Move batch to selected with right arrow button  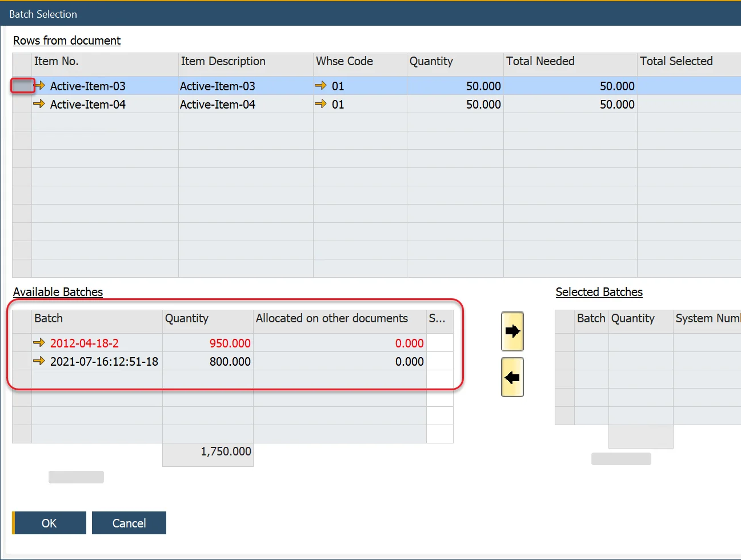(512, 331)
